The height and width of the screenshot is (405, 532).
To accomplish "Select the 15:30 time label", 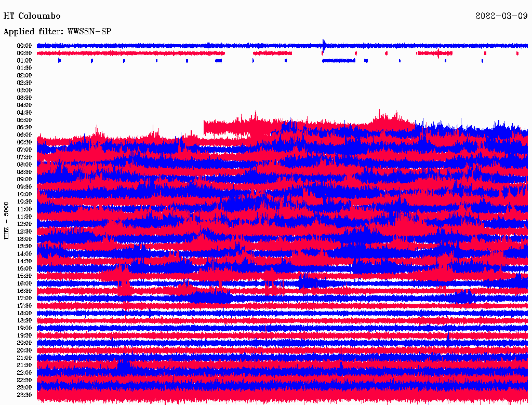I will 24,276.
